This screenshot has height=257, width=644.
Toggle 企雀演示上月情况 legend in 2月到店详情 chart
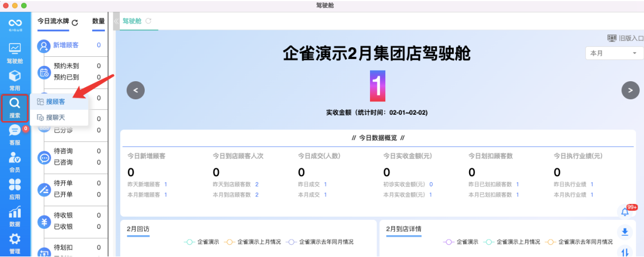coord(511,242)
